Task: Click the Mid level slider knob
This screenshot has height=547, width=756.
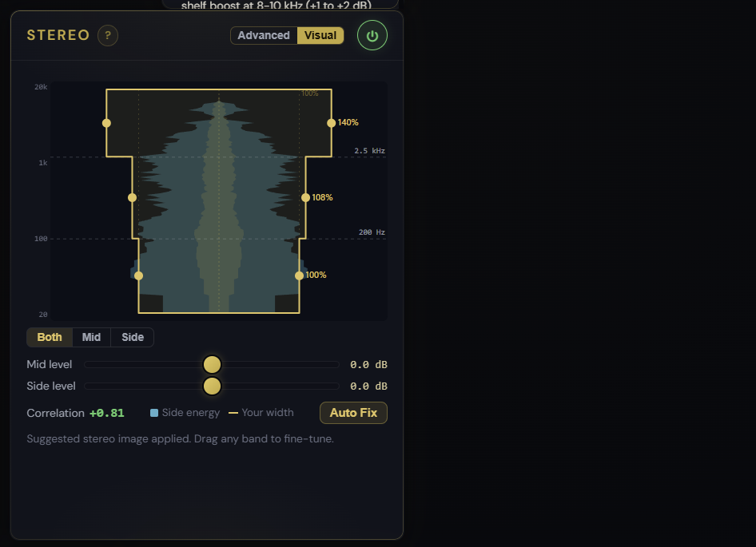Action: 212,365
